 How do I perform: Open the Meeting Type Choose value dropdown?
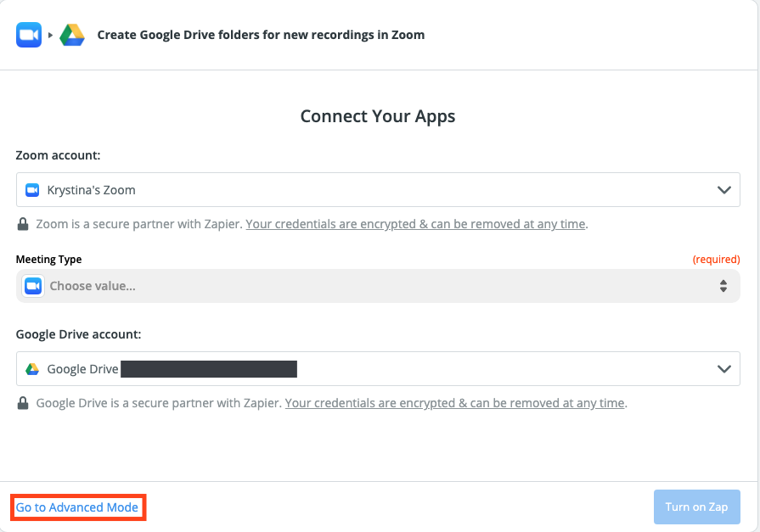pyautogui.click(x=378, y=286)
